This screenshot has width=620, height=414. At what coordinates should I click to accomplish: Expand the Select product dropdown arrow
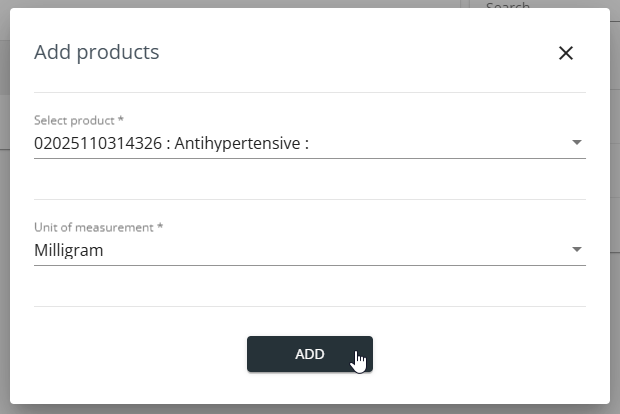pos(577,142)
